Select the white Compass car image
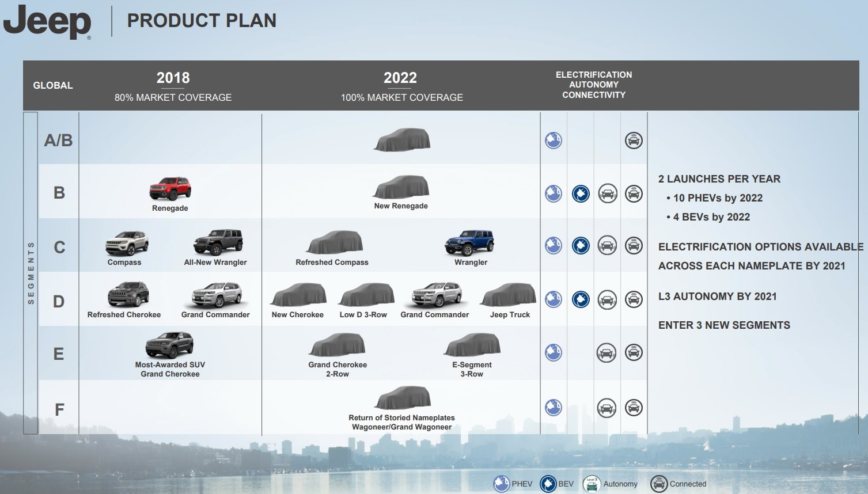The image size is (868, 494). point(127,244)
